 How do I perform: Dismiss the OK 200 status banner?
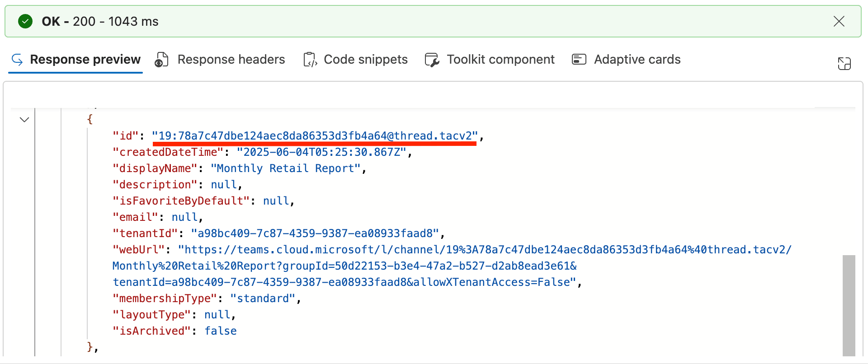tap(839, 21)
